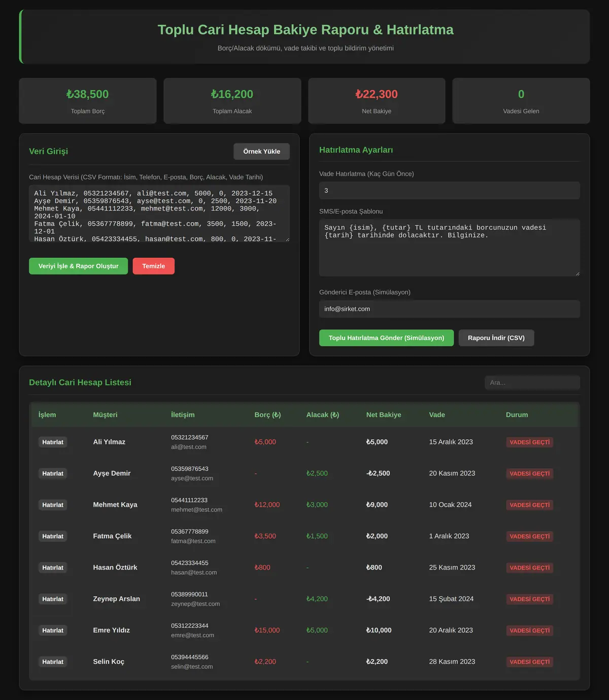
Task: Click VADESİ GEÇTİ badge for Ali Yılmaz
Action: point(529,442)
